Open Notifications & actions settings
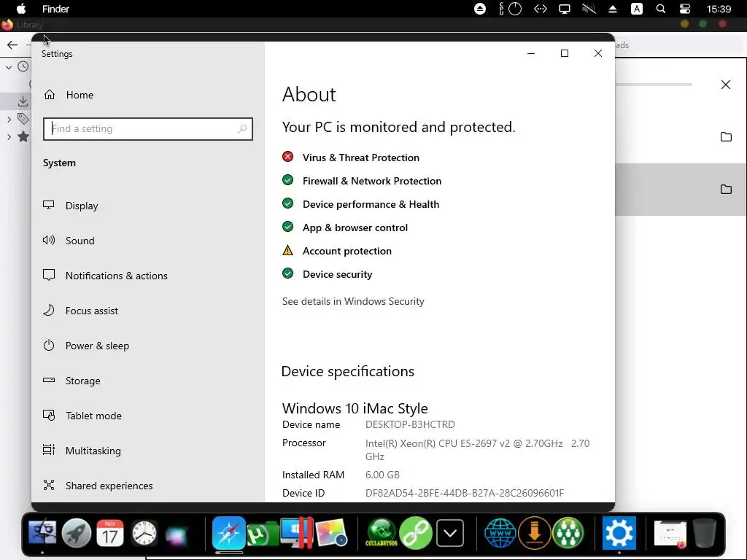747x560 pixels. click(x=105, y=276)
